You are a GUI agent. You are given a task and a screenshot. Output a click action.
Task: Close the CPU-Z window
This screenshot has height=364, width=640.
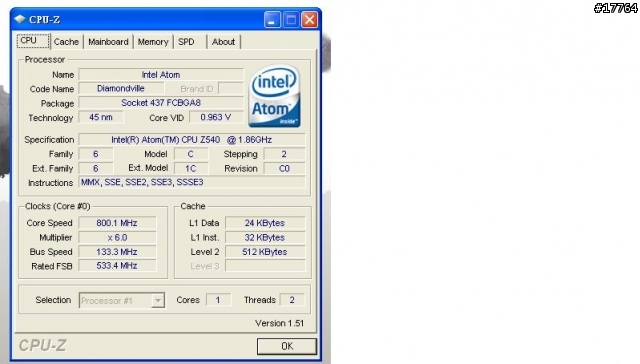tap(309, 20)
